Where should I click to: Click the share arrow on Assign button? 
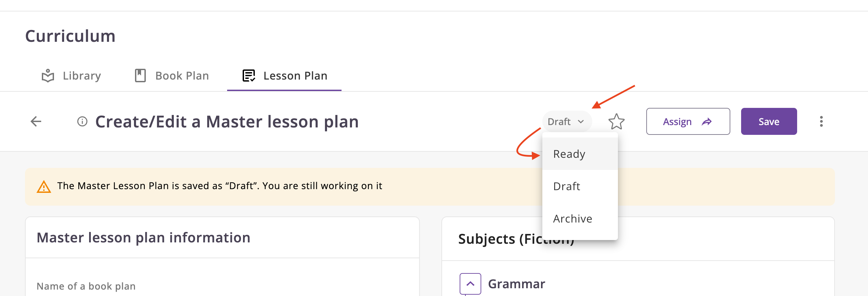[x=707, y=122]
